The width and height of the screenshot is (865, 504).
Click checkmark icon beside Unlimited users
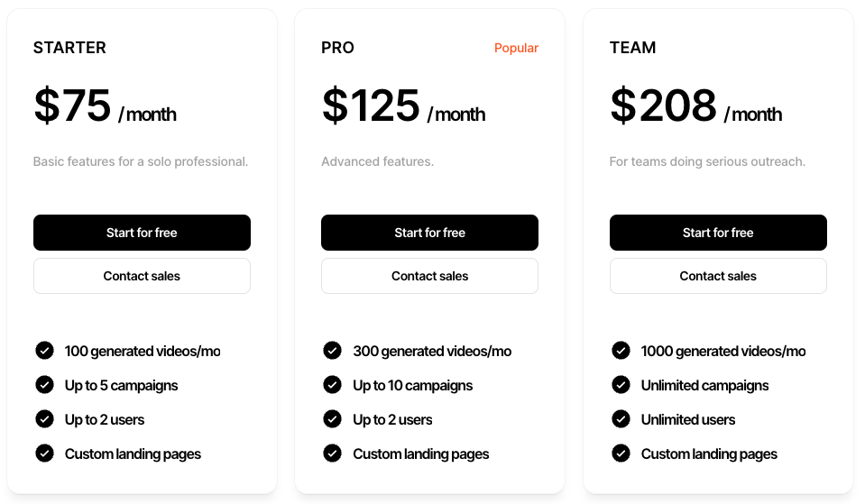click(621, 419)
